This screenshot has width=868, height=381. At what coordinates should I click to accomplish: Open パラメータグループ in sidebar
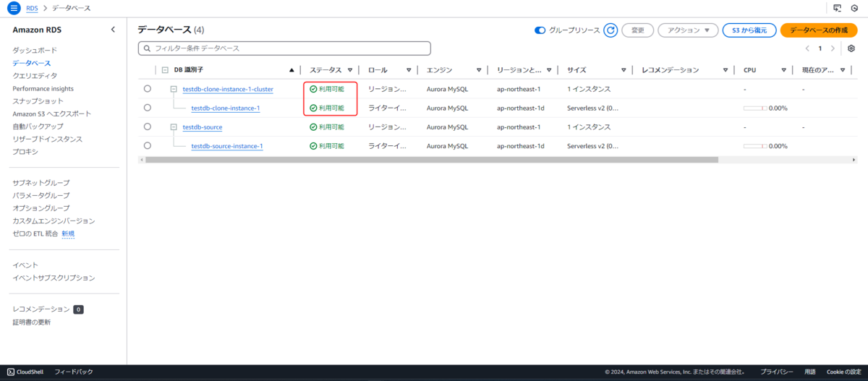[41, 195]
